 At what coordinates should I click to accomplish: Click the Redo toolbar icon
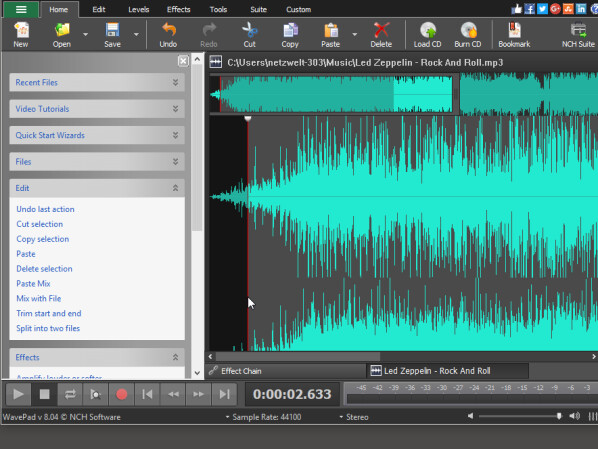(209, 35)
